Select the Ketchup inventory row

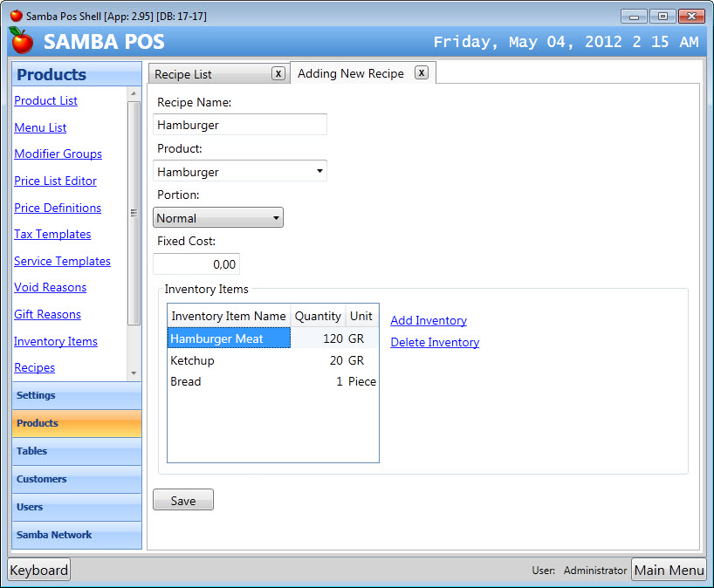tap(272, 360)
